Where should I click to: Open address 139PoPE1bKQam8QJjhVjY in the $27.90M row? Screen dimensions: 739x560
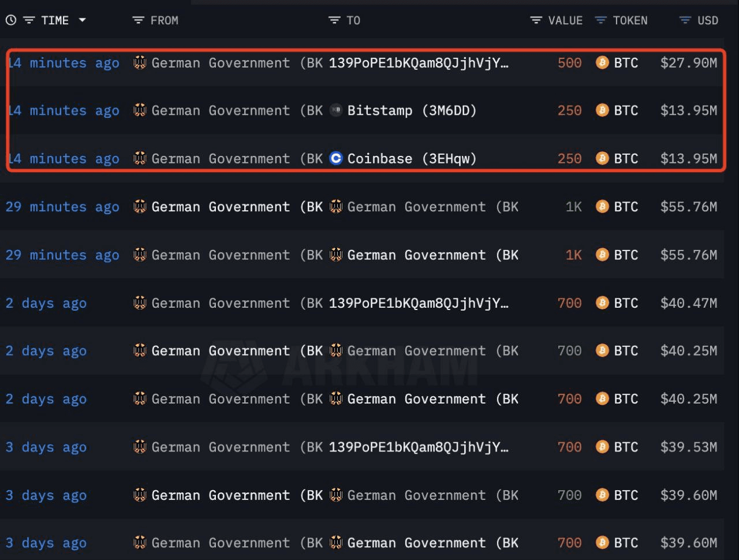(x=419, y=63)
